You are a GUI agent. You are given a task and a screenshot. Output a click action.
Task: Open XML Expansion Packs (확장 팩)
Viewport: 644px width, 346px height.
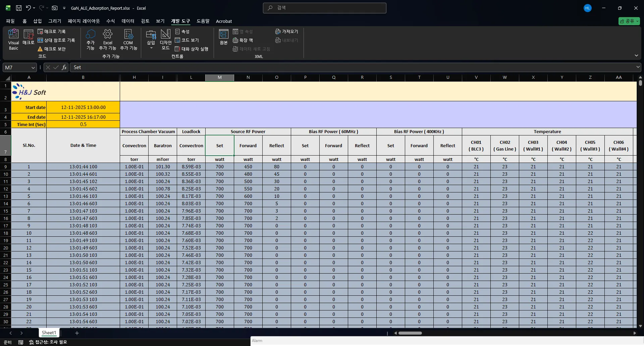(243, 40)
